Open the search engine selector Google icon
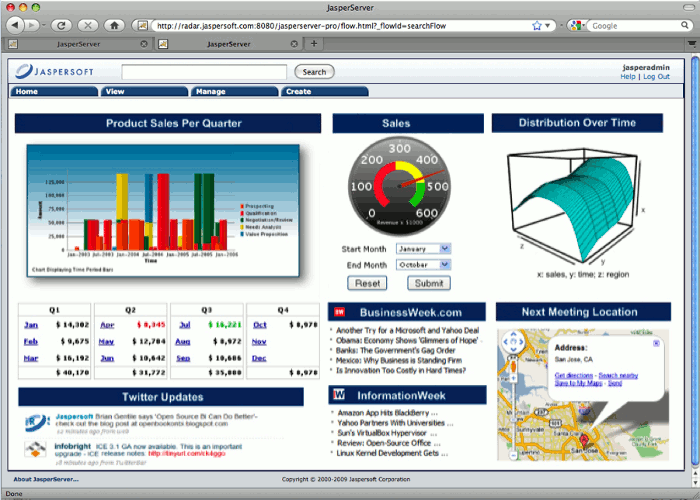700x500 pixels. tap(576, 25)
